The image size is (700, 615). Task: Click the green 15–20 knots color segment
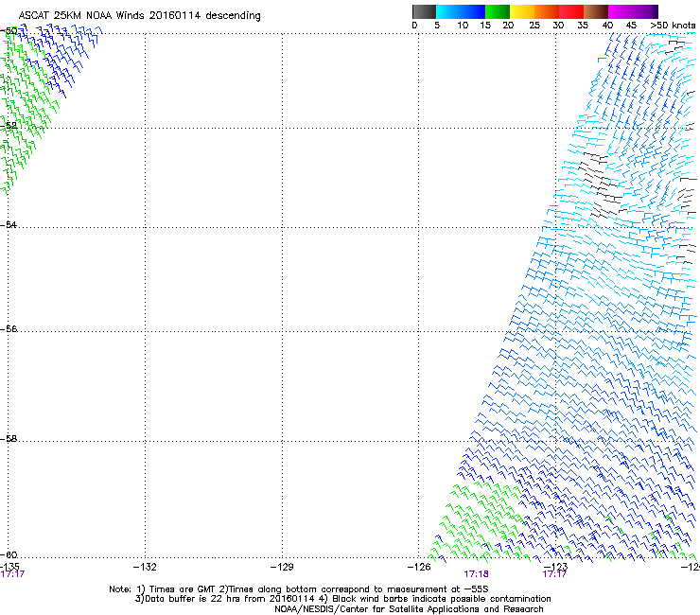tap(498, 11)
